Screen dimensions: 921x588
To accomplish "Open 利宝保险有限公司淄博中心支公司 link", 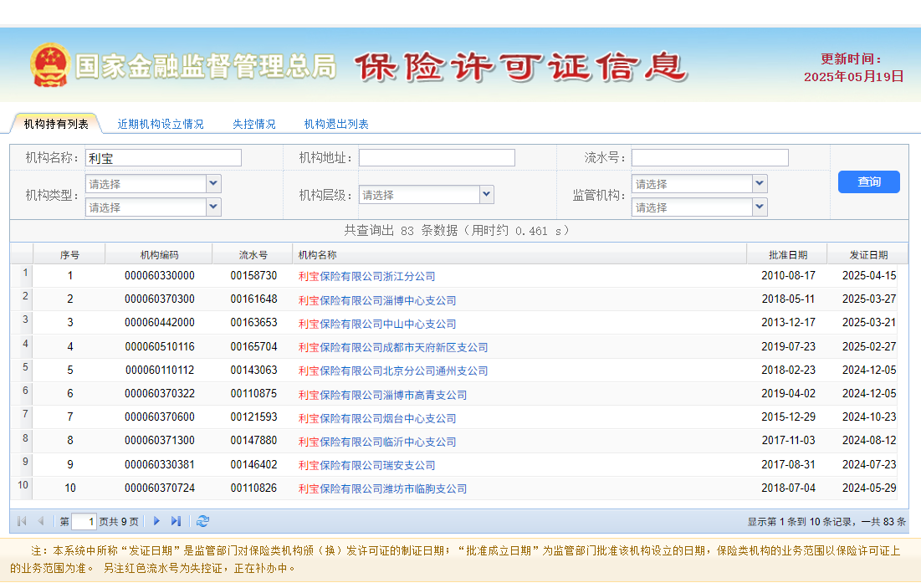I will pos(377,300).
